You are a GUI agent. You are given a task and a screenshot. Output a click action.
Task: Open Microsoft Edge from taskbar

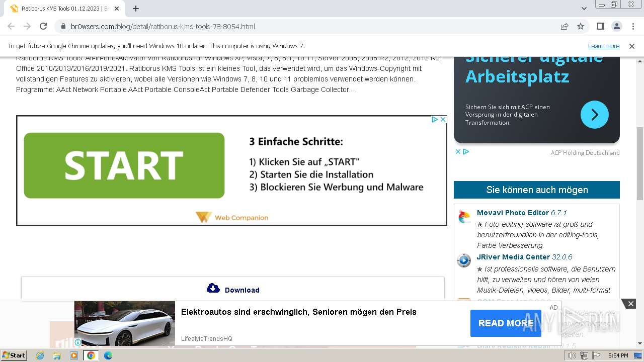point(108,355)
